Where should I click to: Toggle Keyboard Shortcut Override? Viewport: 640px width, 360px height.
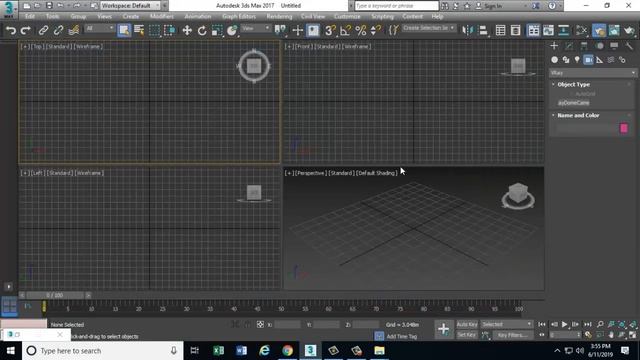313,30
